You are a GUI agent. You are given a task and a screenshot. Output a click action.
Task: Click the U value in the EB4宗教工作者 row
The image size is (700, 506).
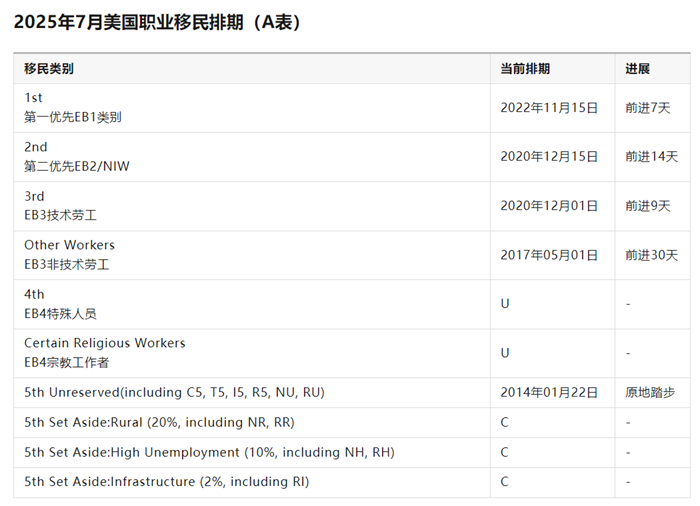[x=505, y=353]
